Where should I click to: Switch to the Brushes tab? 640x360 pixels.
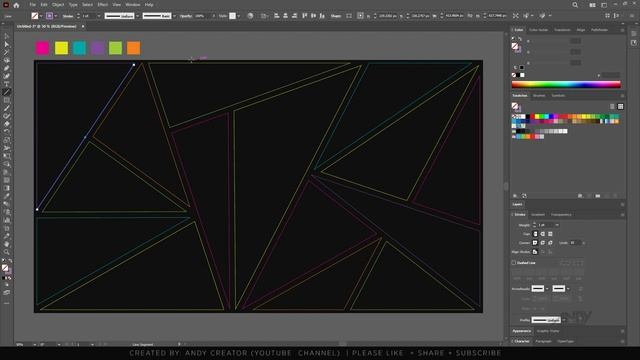click(539, 96)
